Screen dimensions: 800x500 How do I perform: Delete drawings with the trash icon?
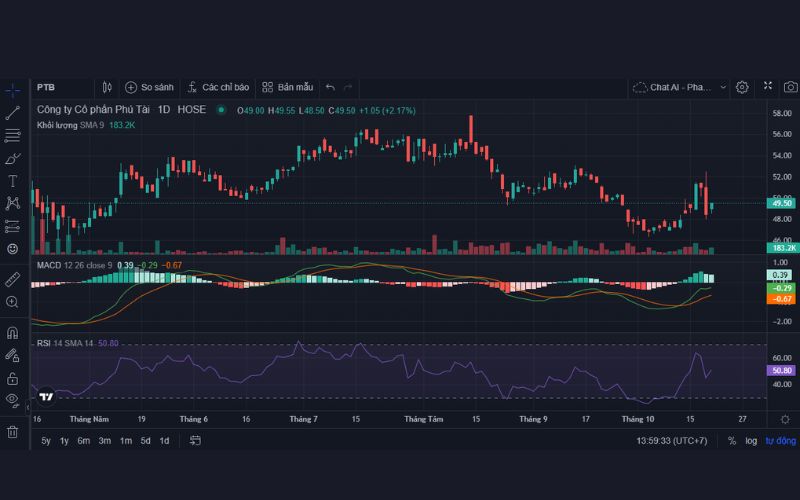pos(13,431)
